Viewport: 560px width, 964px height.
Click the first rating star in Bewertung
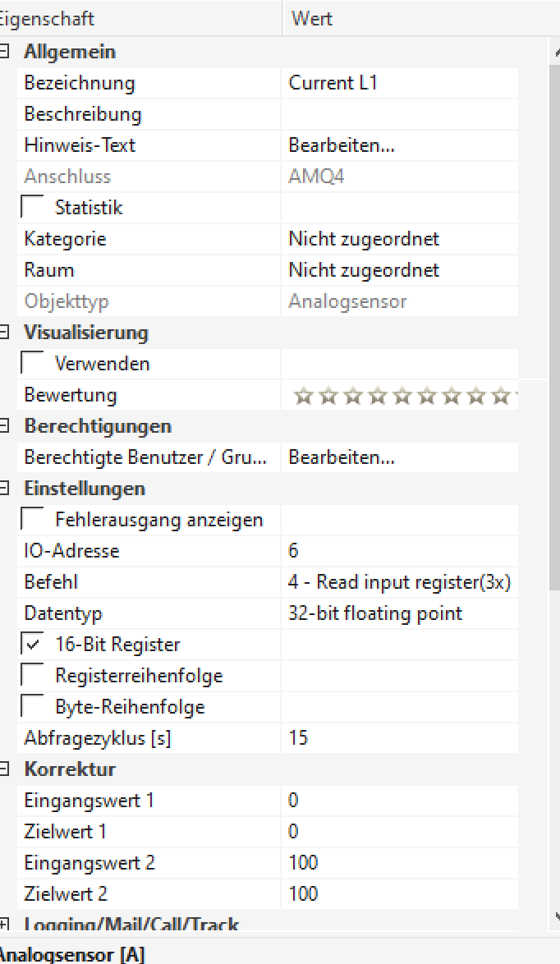[303, 397]
